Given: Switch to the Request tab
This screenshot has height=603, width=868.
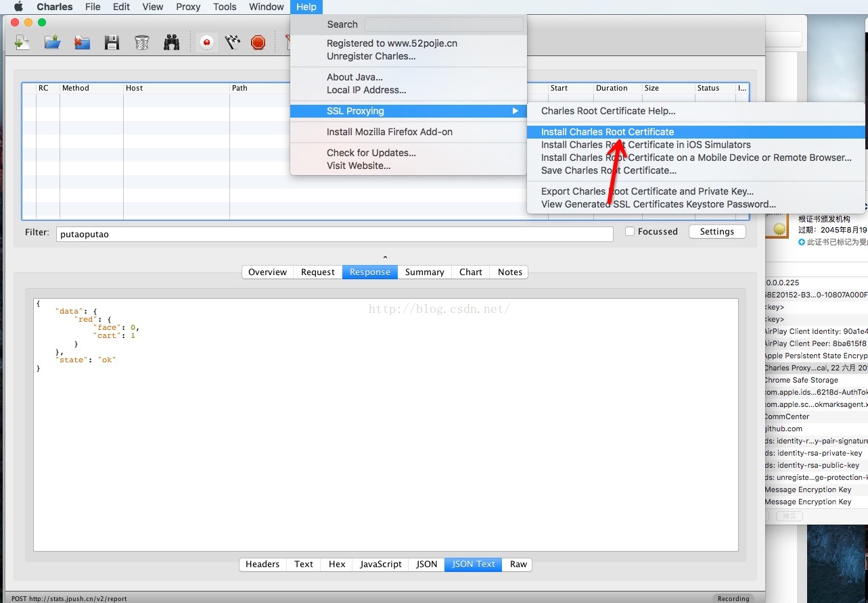Looking at the screenshot, I should pos(317,272).
